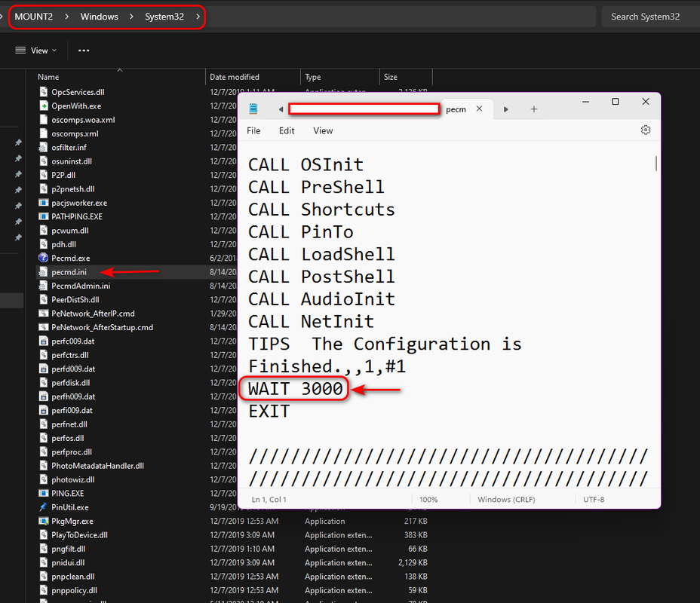
Task: Click the PeNetwork_AfterIP.cmd file icon
Action: (x=43, y=313)
